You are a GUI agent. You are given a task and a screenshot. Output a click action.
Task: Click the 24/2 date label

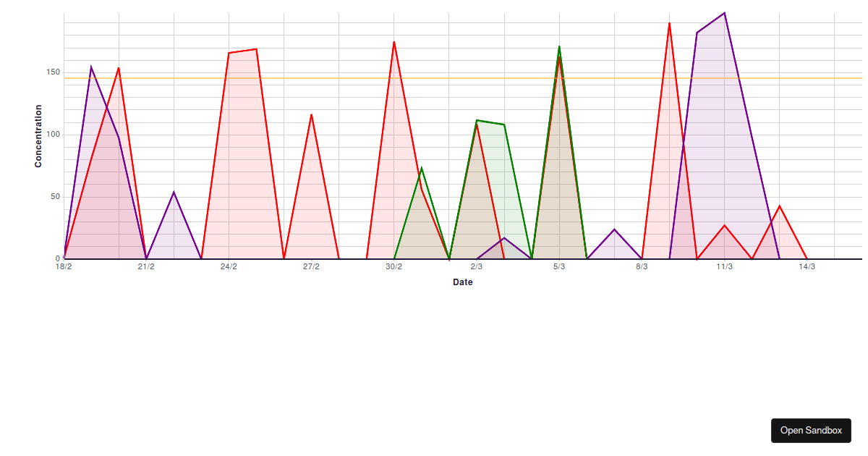click(x=229, y=266)
